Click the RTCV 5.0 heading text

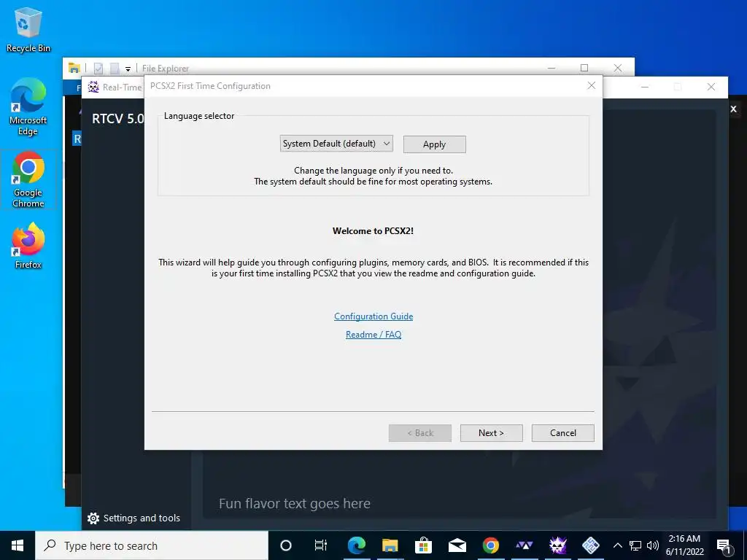pos(117,119)
